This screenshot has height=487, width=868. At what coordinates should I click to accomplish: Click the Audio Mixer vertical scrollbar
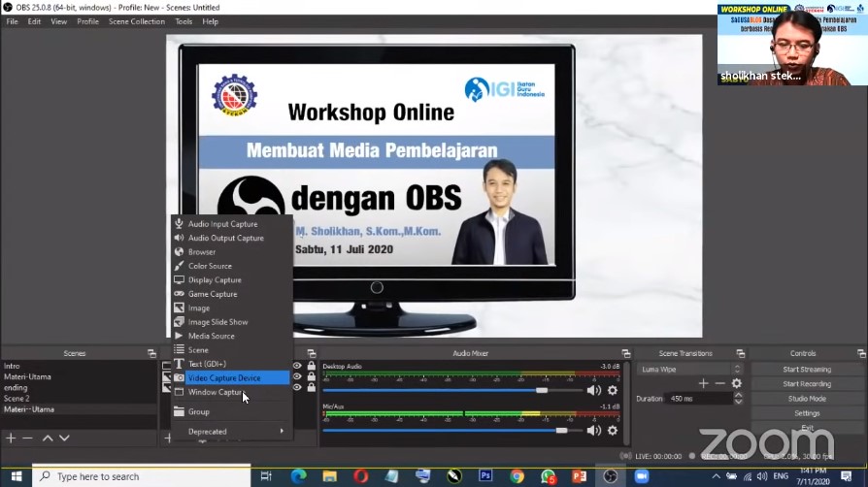tap(627, 403)
